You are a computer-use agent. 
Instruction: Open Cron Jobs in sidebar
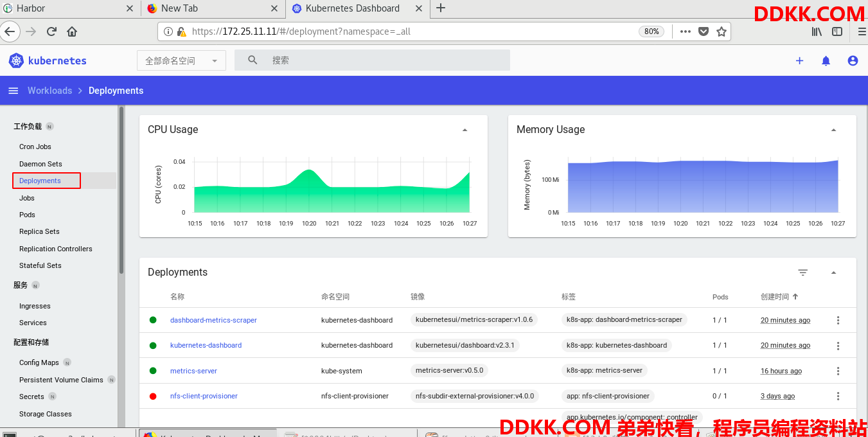[35, 147]
